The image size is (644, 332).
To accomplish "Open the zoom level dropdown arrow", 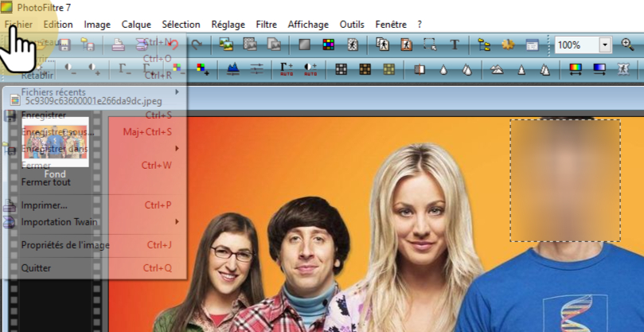I will (605, 45).
